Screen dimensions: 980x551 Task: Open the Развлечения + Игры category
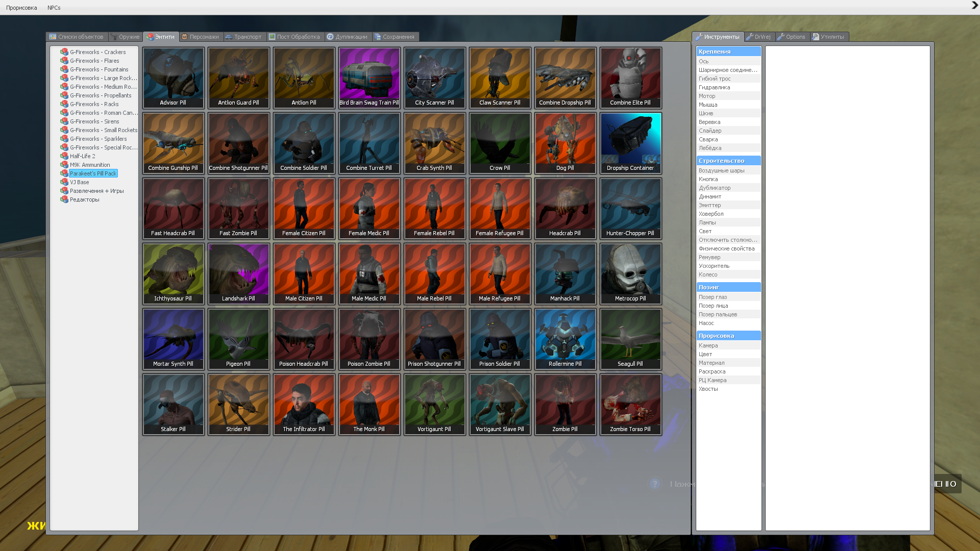tap(92, 191)
